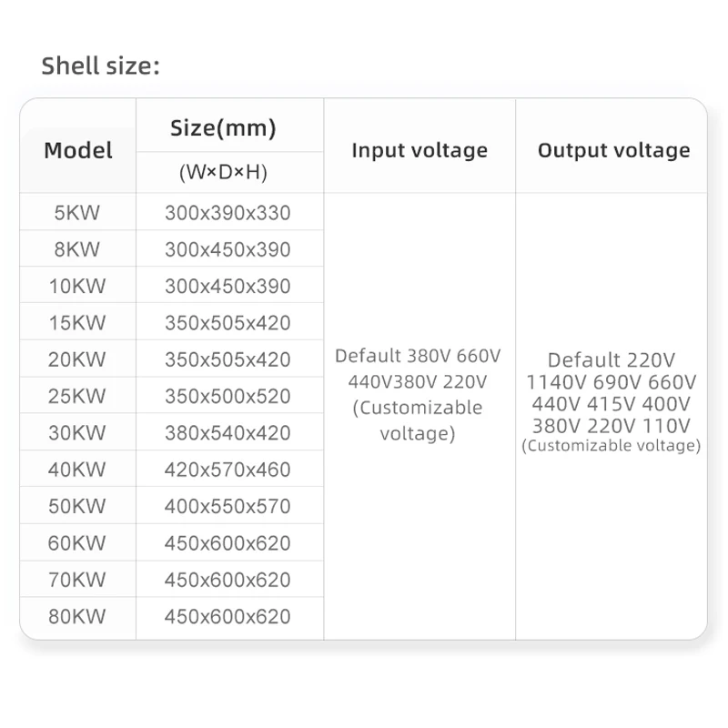Select the Model column header
Screen dimensions: 728x728
(x=78, y=150)
